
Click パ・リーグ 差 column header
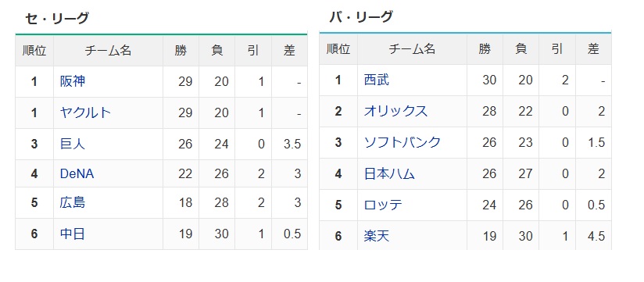pyautogui.click(x=593, y=49)
